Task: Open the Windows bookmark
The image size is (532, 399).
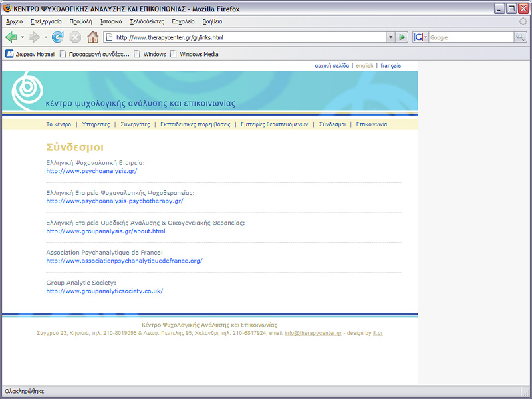Action: 150,54
